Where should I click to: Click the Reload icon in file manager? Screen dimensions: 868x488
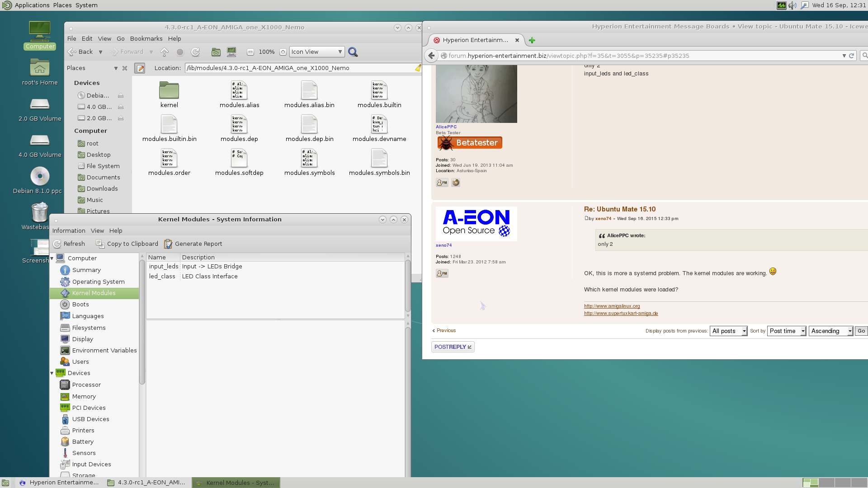pyautogui.click(x=195, y=52)
